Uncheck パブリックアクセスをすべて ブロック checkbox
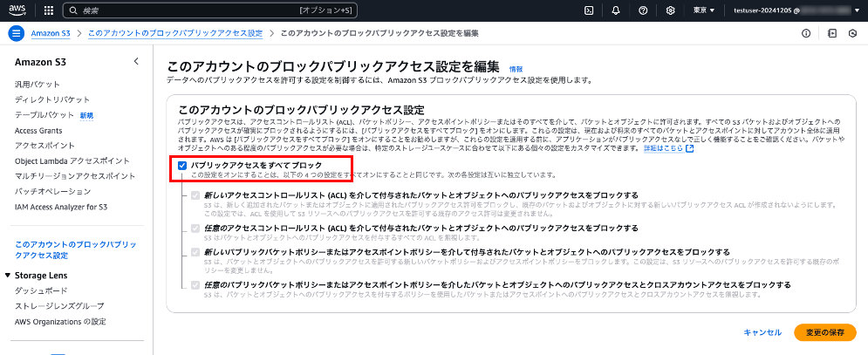This screenshot has width=868, height=355. (181, 165)
